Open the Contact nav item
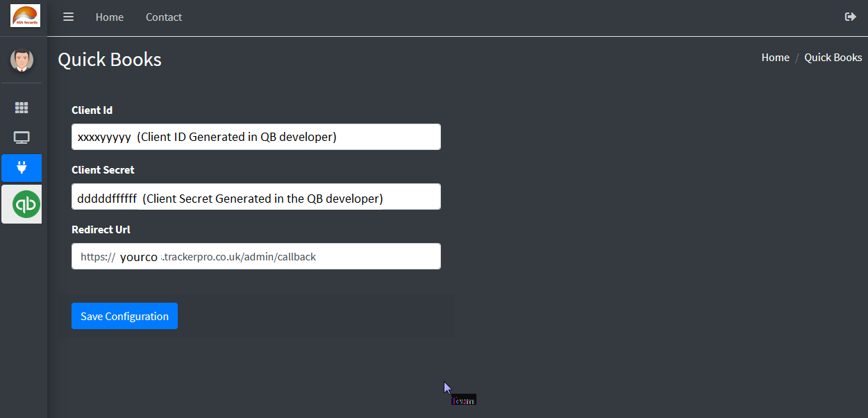 [x=164, y=17]
